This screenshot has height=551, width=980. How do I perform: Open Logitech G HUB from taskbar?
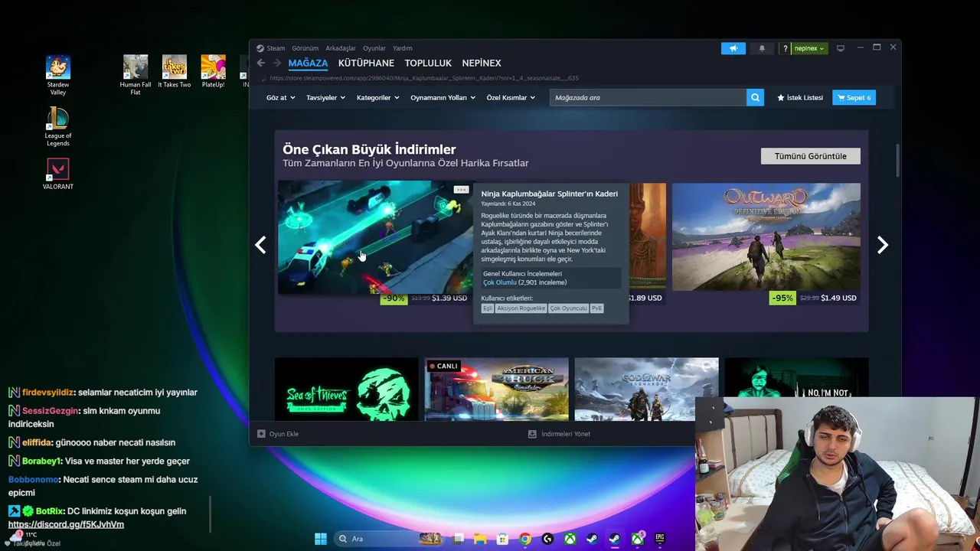[x=547, y=539]
